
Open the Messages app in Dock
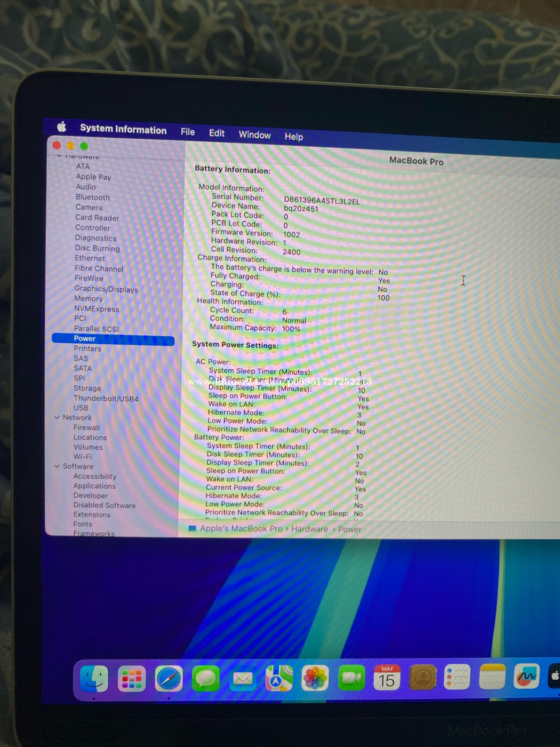coord(205,679)
